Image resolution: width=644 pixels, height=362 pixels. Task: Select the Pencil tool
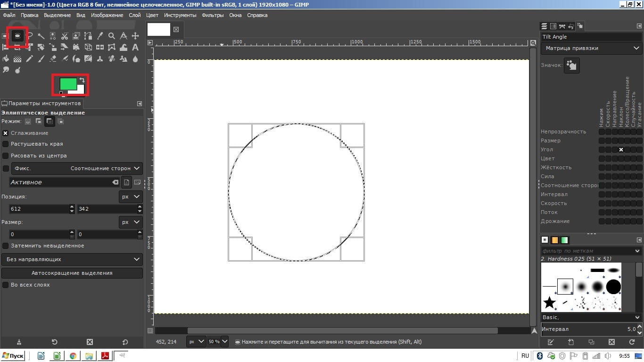29,59
